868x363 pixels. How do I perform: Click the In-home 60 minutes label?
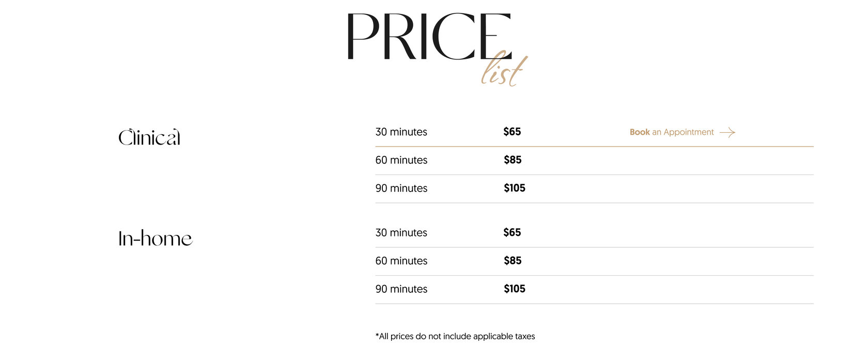pyautogui.click(x=401, y=261)
